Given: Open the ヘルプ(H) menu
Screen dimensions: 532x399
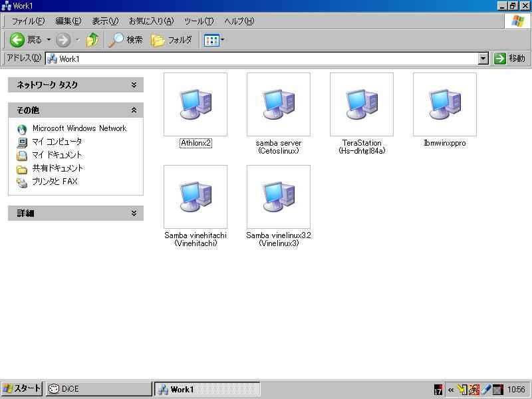Looking at the screenshot, I should click(239, 21).
